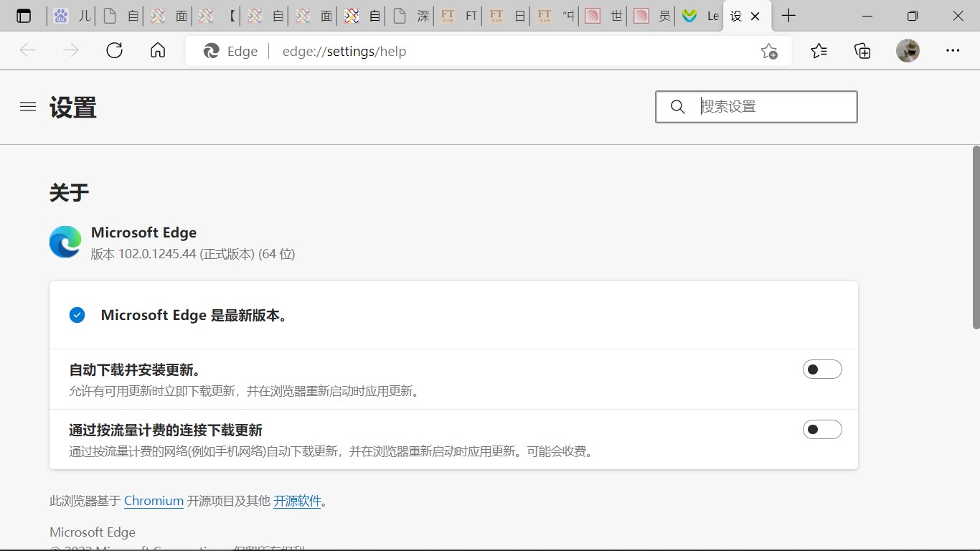Add this page to favorites star icon
Image resolution: width=980 pixels, height=551 pixels.
[x=769, y=51]
